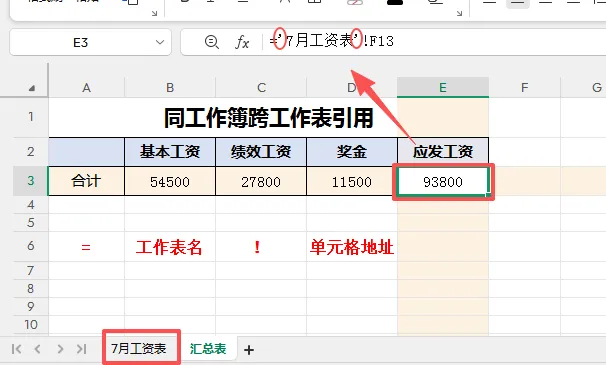The image size is (606, 365).
Task: Click the cell with value 54500
Action: [170, 181]
